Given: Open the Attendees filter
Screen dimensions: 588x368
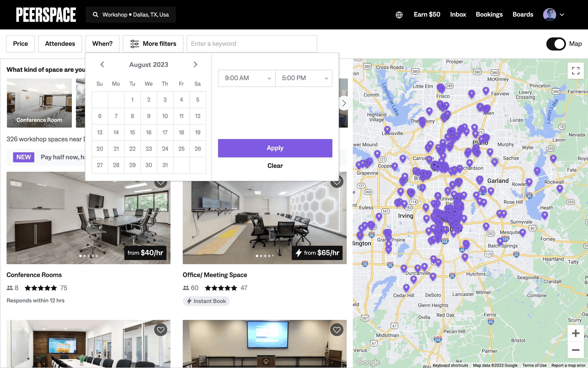Looking at the screenshot, I should pyautogui.click(x=60, y=44).
